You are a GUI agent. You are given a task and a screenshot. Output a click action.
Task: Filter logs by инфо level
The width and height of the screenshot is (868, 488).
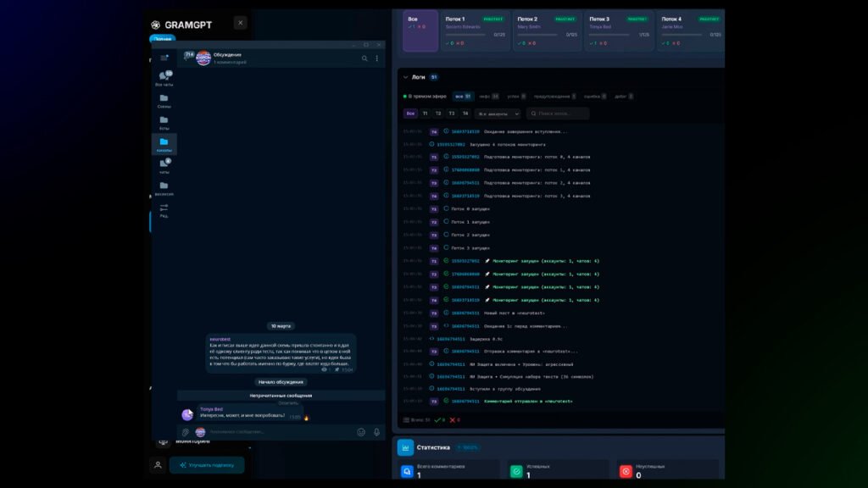(x=489, y=97)
